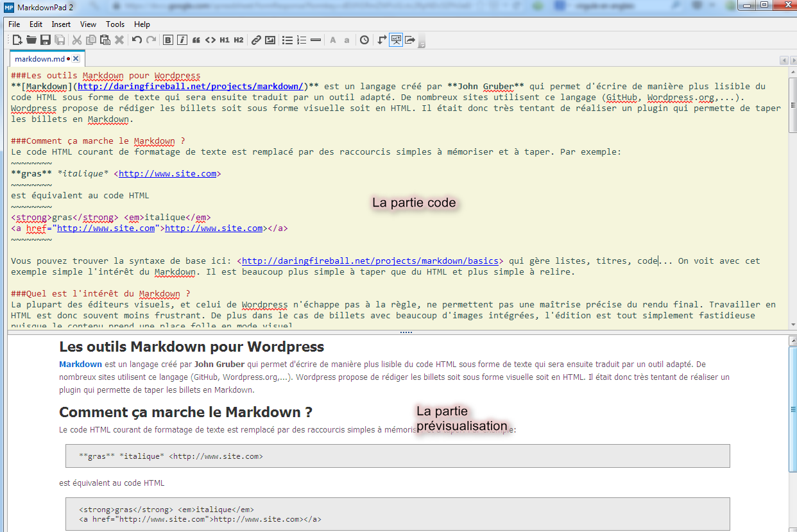
Task: Create a new document with the toolbar icon
Action: pos(17,40)
